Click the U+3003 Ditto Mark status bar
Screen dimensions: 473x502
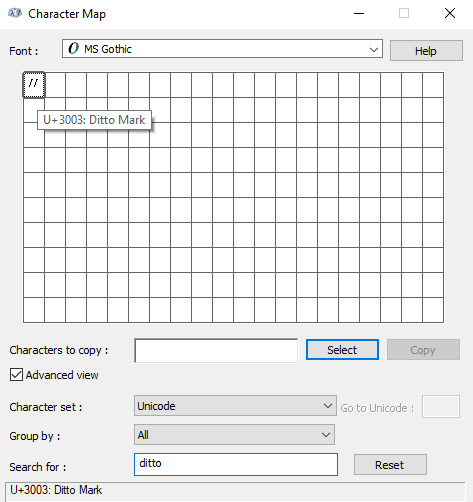point(235,490)
